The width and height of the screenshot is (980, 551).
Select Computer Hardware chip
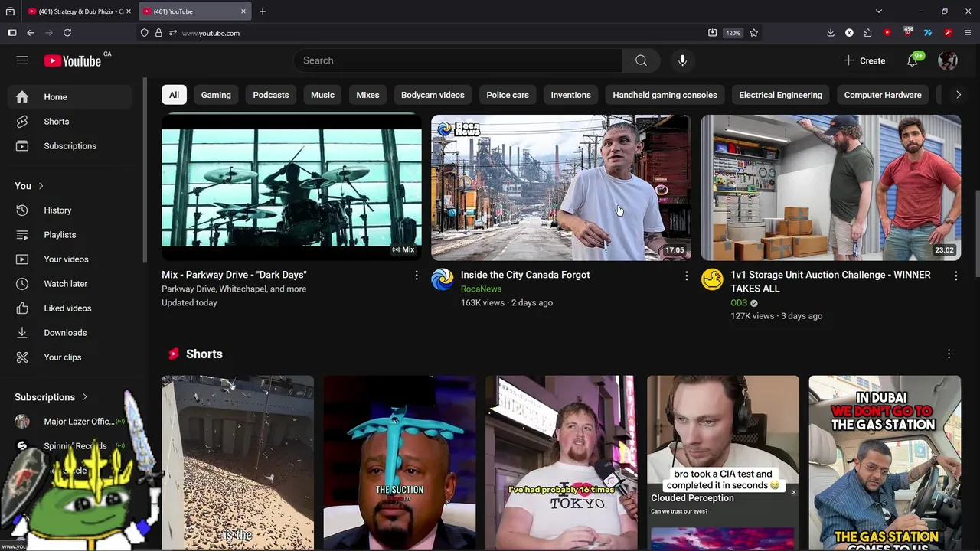(x=883, y=95)
